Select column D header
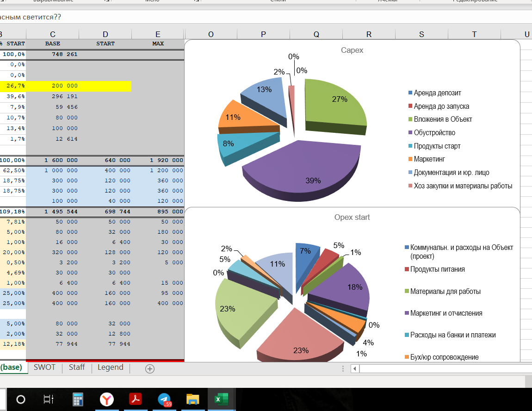532x411 pixels. point(105,34)
